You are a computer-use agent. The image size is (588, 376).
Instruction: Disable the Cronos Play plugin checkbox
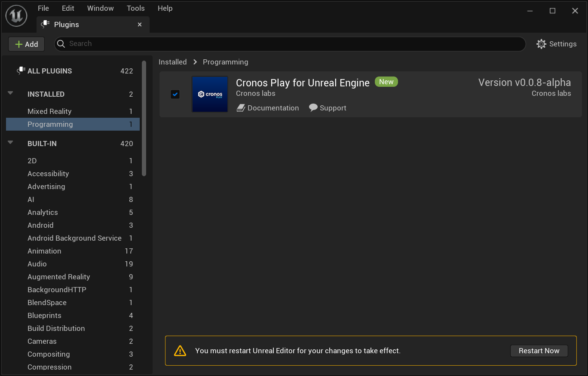(175, 94)
